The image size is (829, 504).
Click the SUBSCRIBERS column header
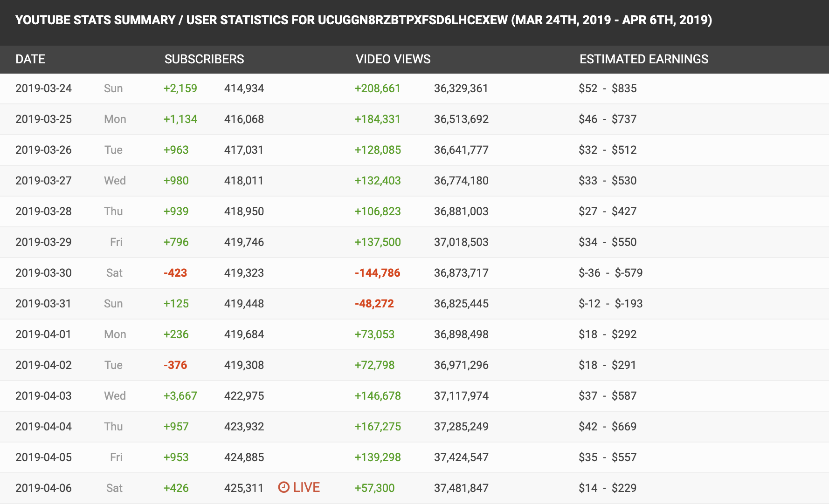pos(204,59)
